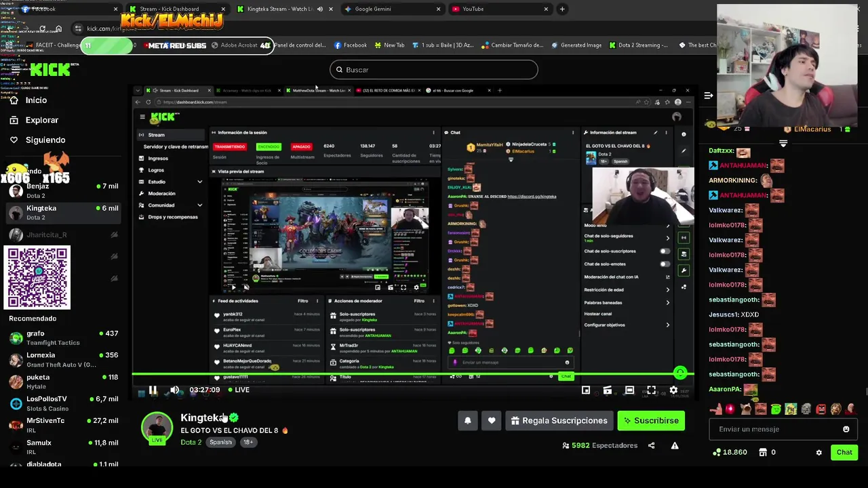Open Dota 2 Streaming bookmark
Image resolution: width=868 pixels, height=488 pixels.
(638, 45)
